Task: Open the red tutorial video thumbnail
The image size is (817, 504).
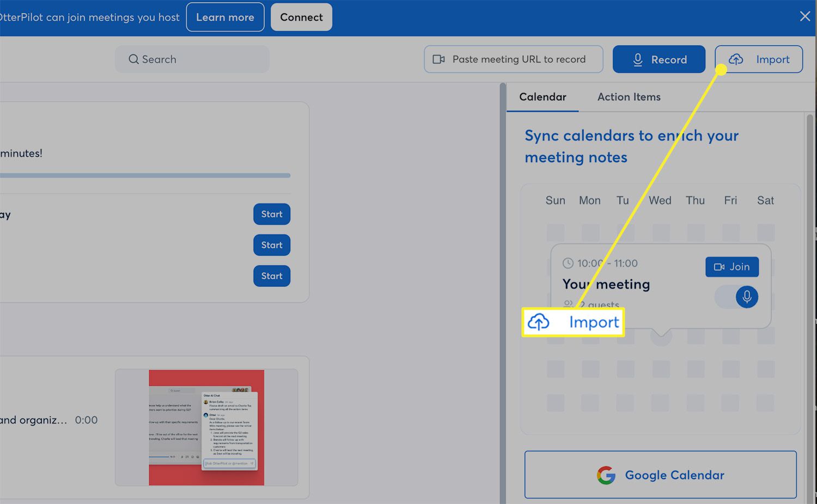Action: point(206,427)
